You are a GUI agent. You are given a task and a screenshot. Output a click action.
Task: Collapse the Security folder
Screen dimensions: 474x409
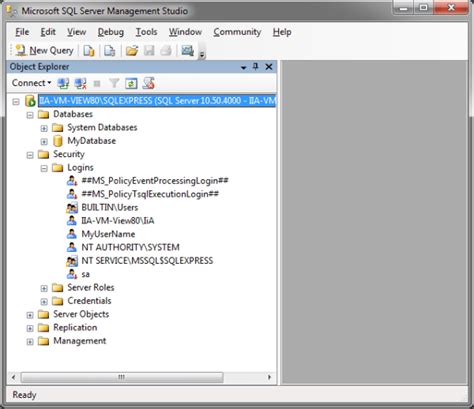(x=30, y=155)
